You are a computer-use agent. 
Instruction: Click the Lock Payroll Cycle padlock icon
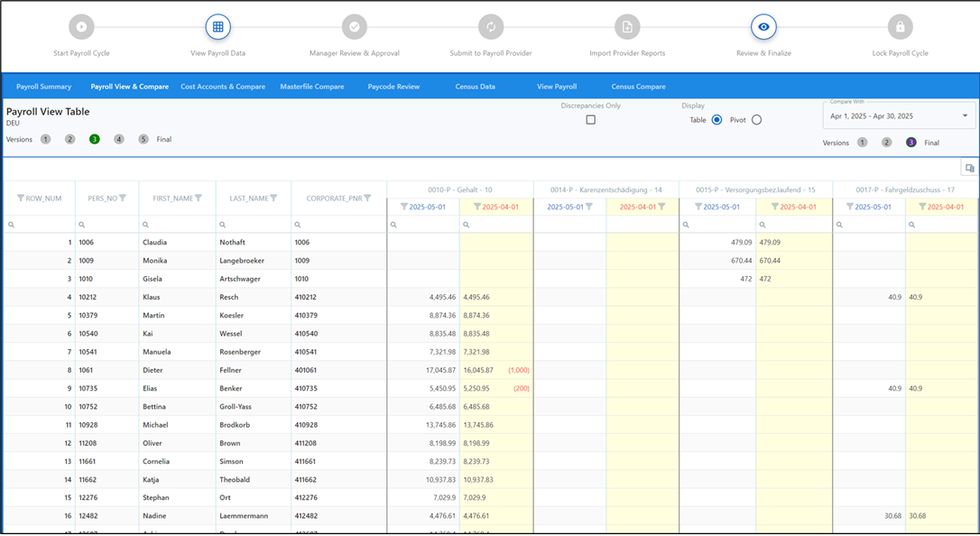point(900,26)
